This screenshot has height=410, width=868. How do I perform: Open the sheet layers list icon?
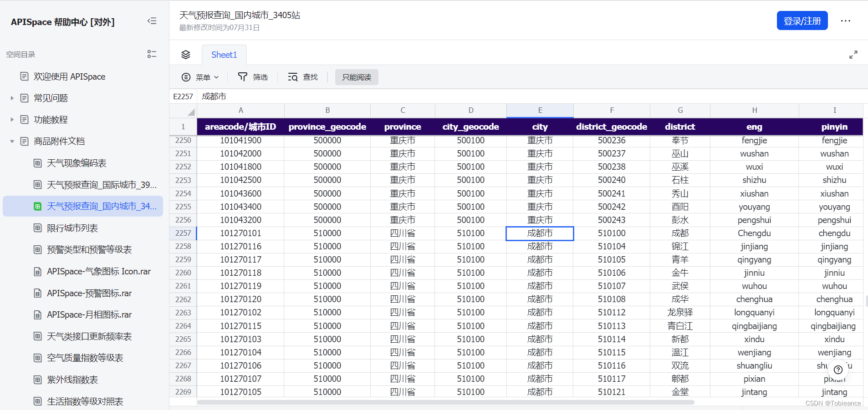pyautogui.click(x=186, y=55)
